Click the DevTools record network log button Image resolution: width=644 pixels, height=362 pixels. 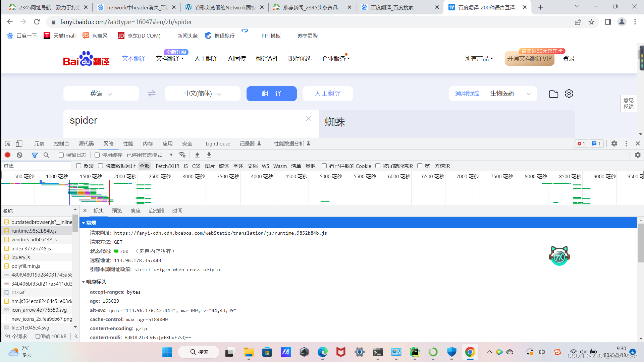7,155
